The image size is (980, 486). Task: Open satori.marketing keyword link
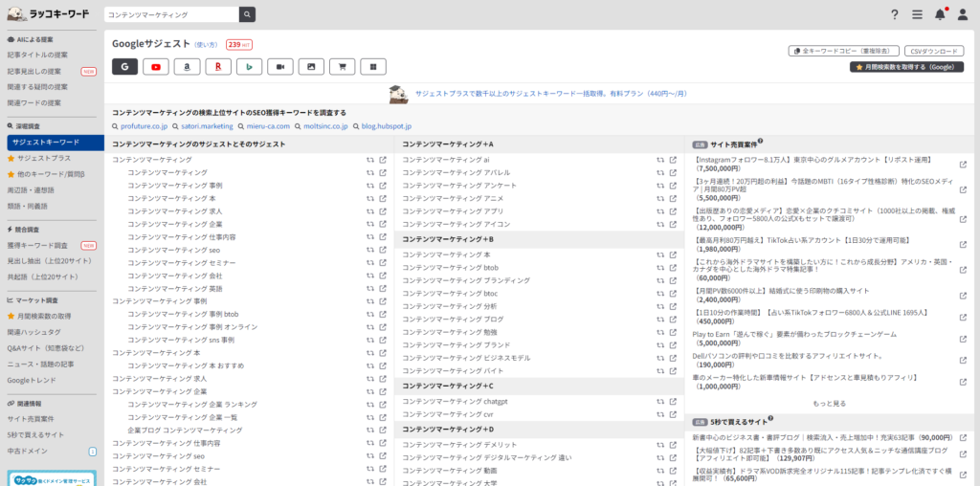pos(207,126)
